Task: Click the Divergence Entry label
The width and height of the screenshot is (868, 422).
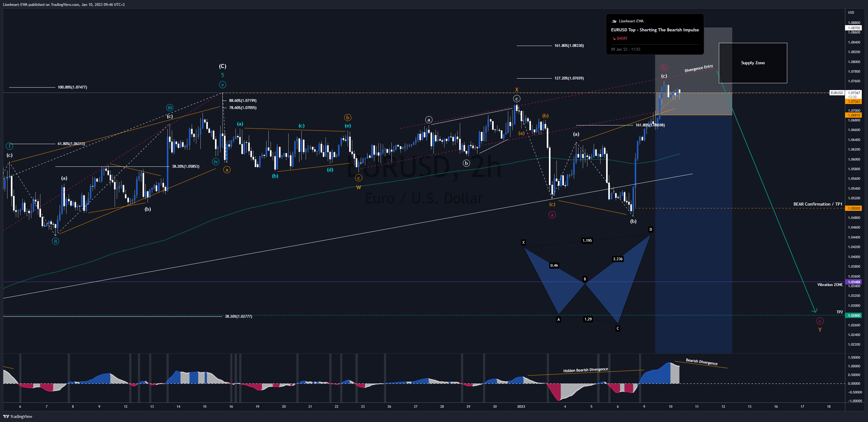Action: [x=698, y=68]
